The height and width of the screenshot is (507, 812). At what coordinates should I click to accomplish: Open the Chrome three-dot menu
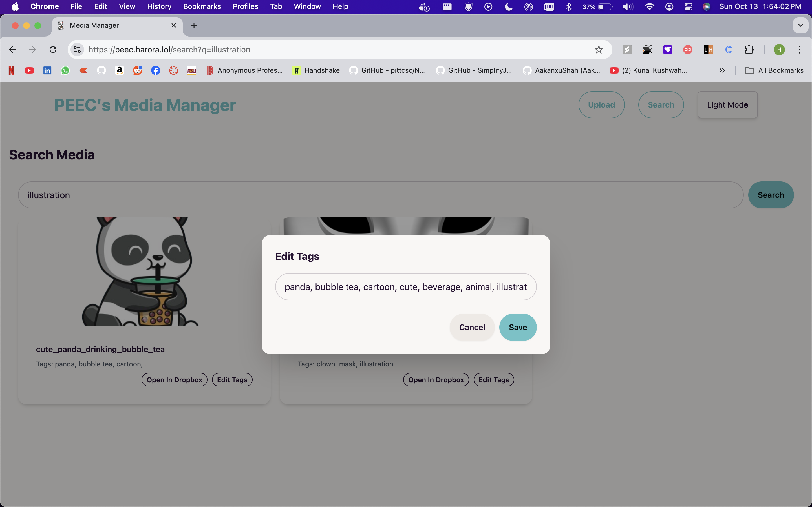[800, 50]
